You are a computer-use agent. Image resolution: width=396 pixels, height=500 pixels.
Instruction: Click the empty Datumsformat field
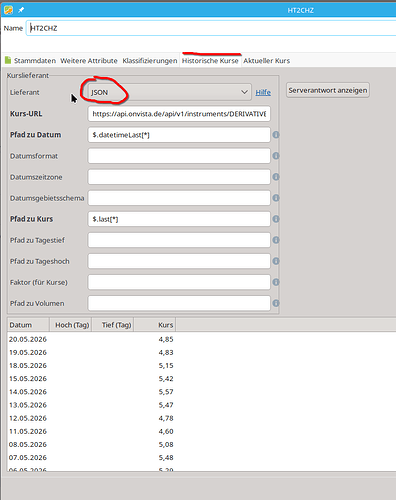[179, 156]
